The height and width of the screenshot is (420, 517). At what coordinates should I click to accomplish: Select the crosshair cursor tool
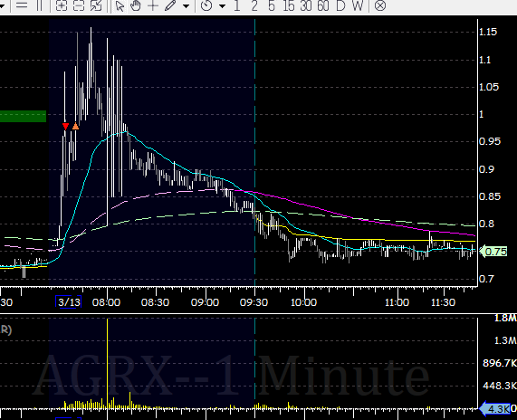pos(153,5)
